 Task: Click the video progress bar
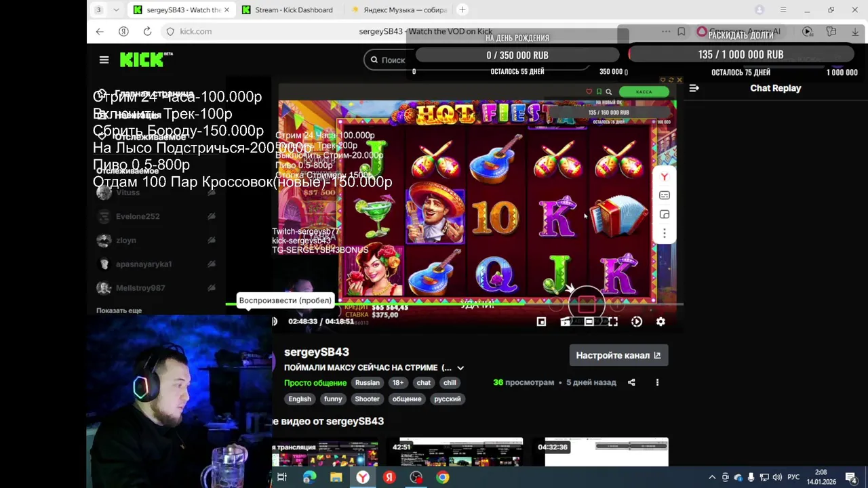(x=454, y=304)
